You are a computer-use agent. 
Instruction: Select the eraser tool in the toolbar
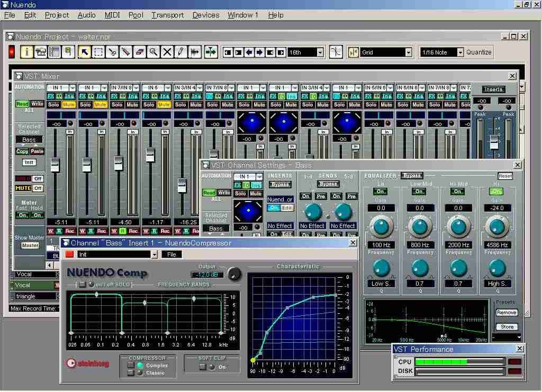coord(139,52)
